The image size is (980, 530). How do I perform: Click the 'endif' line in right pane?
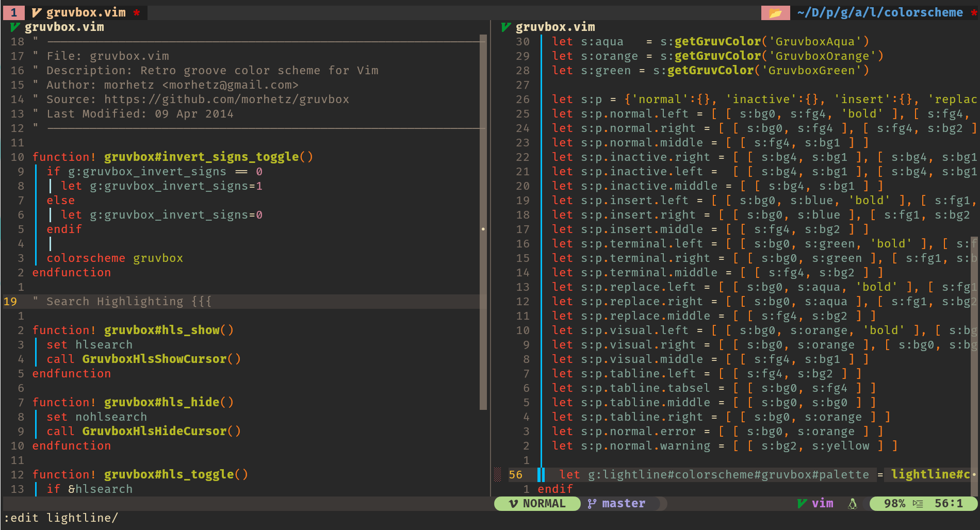point(555,489)
